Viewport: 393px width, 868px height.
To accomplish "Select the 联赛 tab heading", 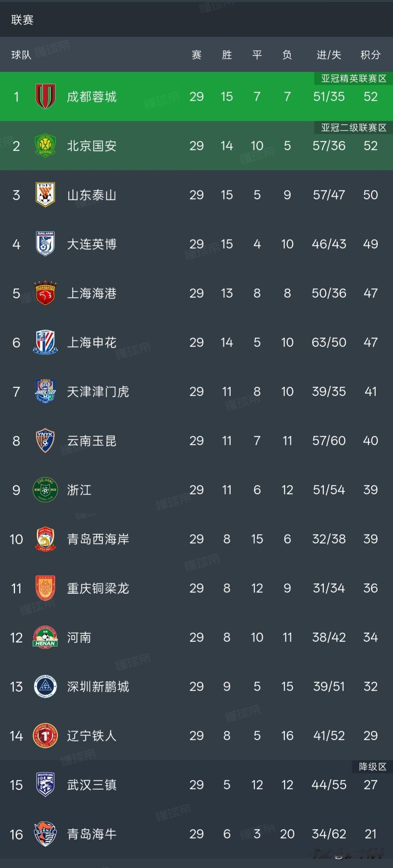I will (22, 20).
